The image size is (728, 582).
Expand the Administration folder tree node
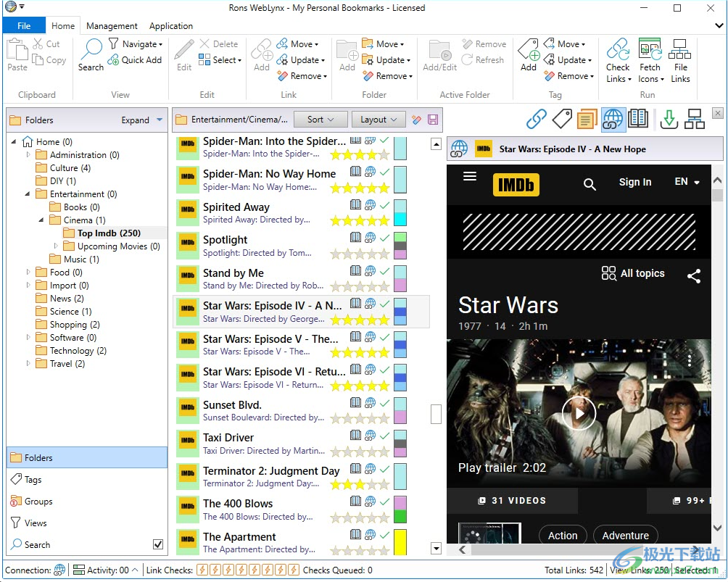coord(28,154)
